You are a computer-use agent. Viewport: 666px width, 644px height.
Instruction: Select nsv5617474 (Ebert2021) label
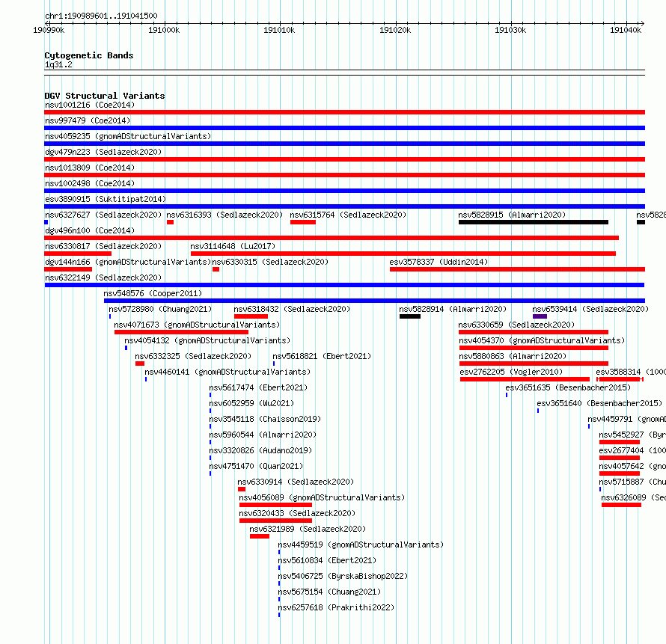pos(258,387)
